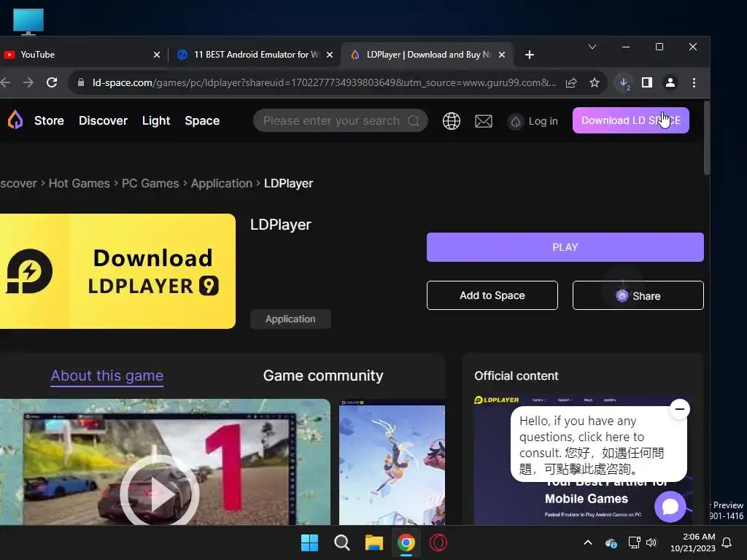Image resolution: width=747 pixels, height=560 pixels.
Task: Click the page vertical scrollbar
Action: pos(706,138)
